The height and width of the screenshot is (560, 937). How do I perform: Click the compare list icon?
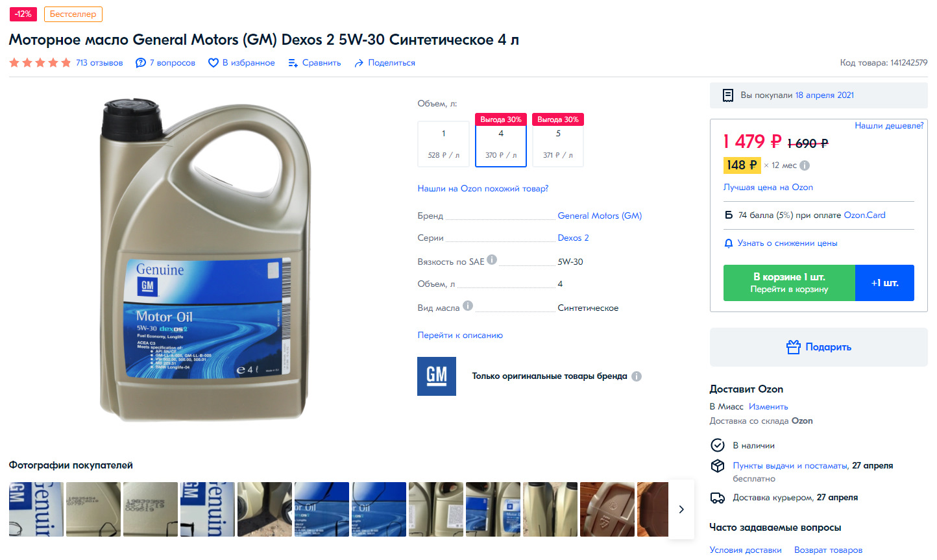click(x=293, y=63)
